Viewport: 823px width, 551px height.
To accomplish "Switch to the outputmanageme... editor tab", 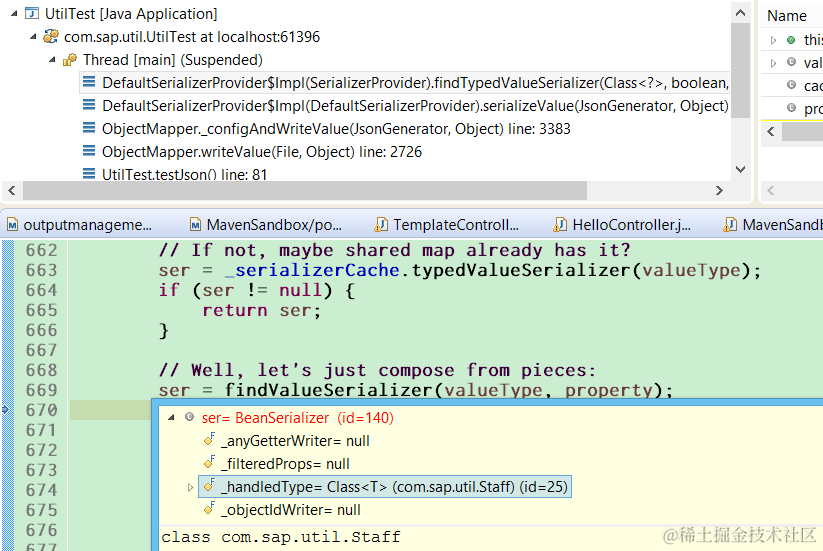I will tap(79, 225).
